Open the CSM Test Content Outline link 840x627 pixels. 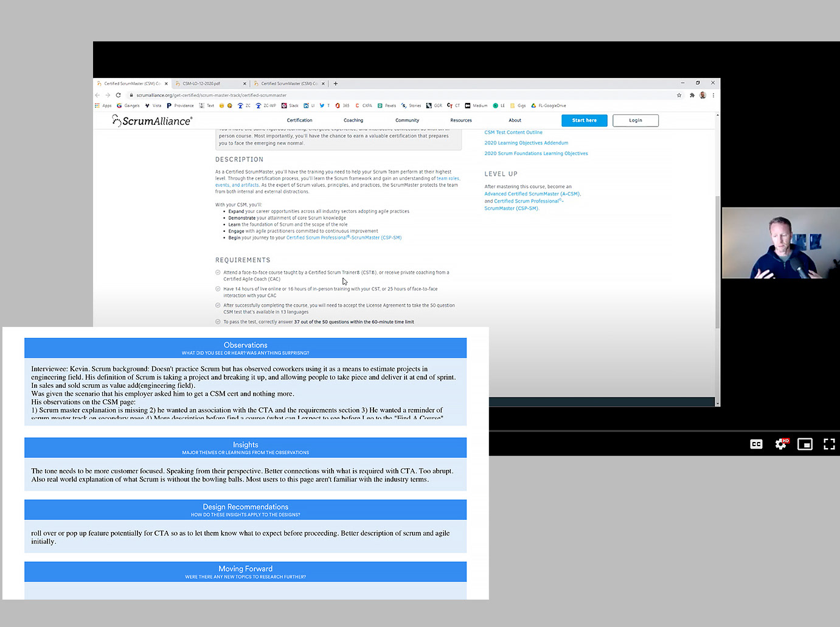[x=513, y=132]
